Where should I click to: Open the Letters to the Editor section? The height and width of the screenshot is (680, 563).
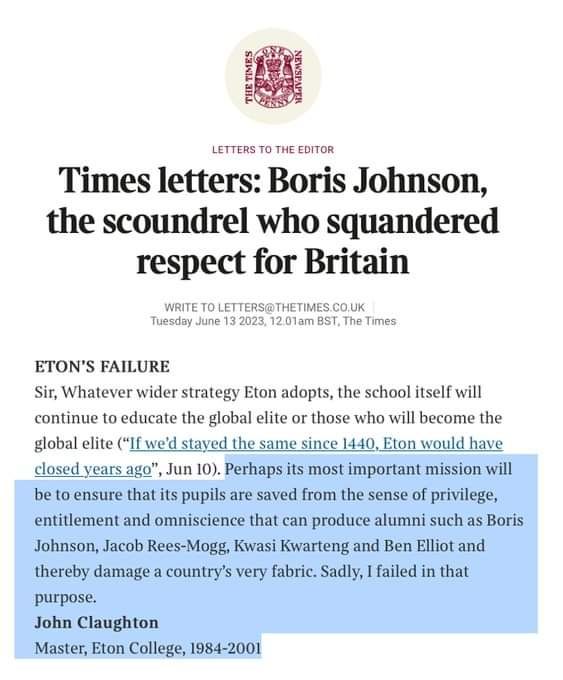273,150
